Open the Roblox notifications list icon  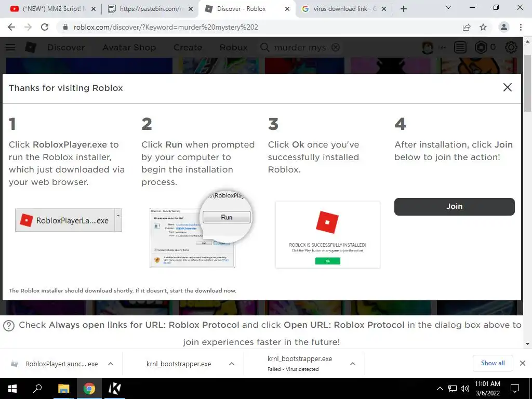pyautogui.click(x=460, y=47)
